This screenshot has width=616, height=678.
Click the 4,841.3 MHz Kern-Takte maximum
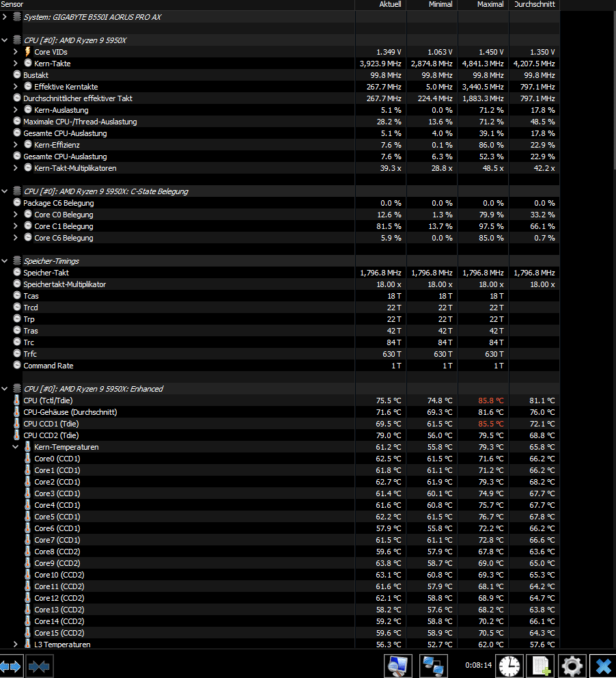[483, 64]
